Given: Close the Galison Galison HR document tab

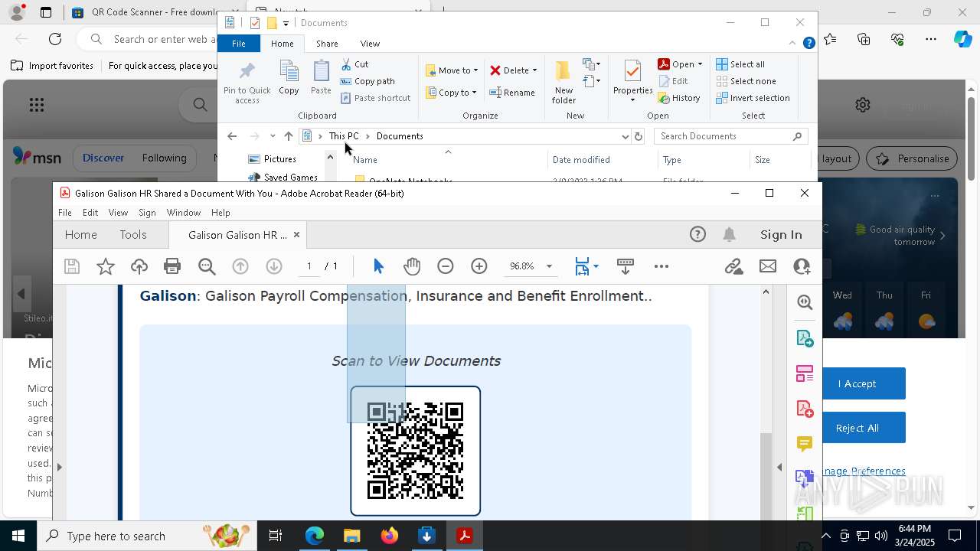Looking at the screenshot, I should pyautogui.click(x=296, y=235).
